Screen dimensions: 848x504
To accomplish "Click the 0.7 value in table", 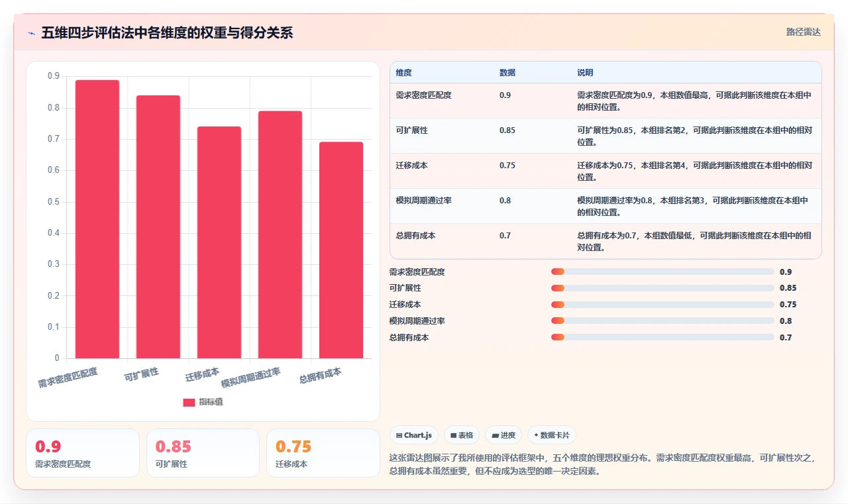I will click(505, 236).
